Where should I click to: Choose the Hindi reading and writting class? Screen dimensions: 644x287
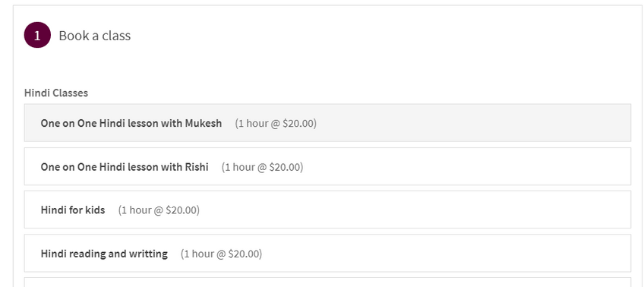point(327,253)
